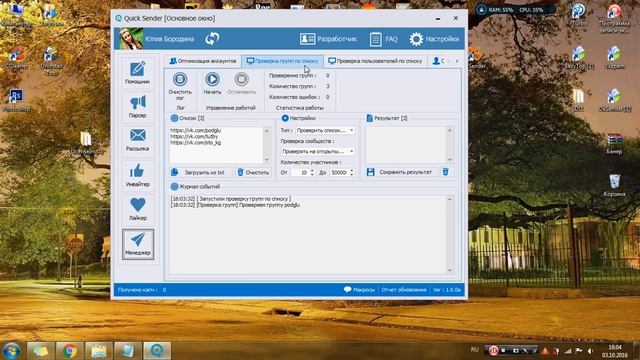The width and height of the screenshot is (640, 360).
Task: Click the Журнал событий scrollbar
Action: click(450, 235)
